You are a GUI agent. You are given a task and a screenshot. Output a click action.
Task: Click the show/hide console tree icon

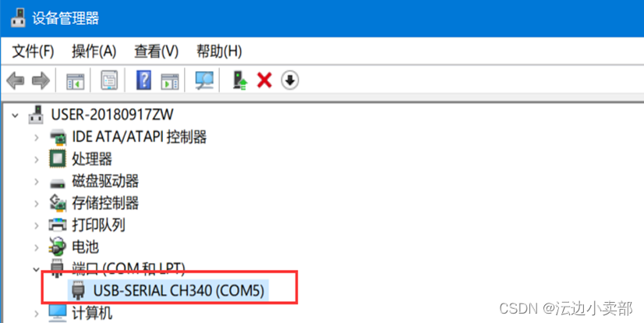pyautogui.click(x=76, y=80)
